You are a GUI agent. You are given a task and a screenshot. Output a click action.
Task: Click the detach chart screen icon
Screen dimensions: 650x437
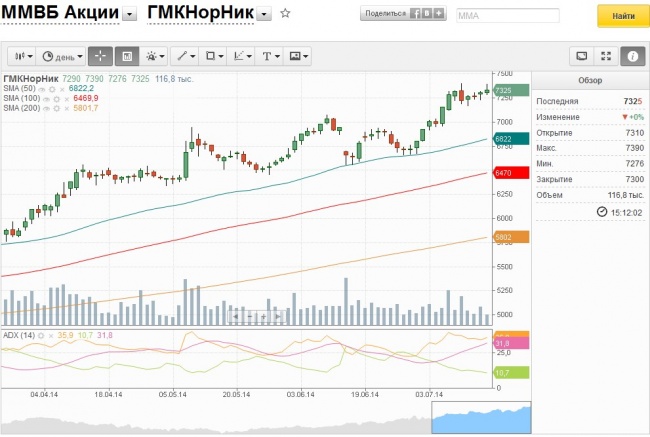coord(582,56)
